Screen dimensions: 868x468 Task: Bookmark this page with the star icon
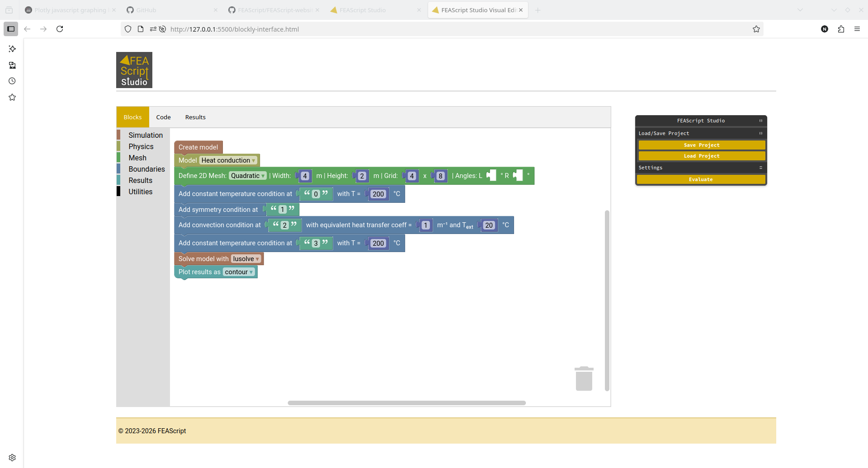(x=756, y=29)
